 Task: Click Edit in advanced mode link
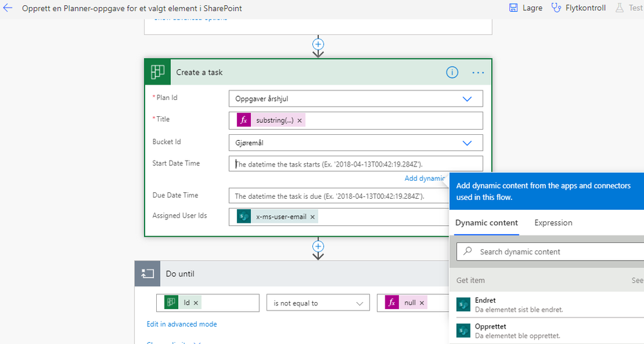(181, 324)
